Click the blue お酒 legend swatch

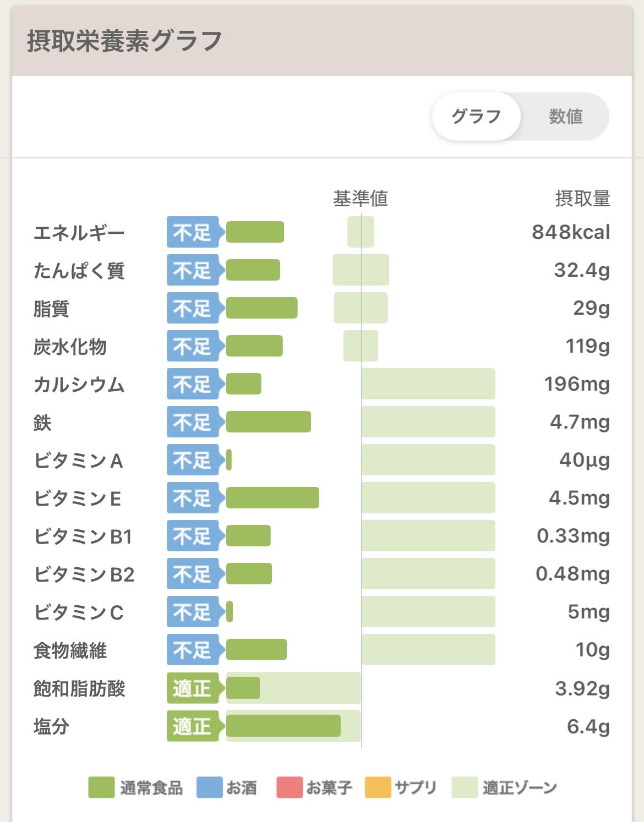click(x=210, y=787)
